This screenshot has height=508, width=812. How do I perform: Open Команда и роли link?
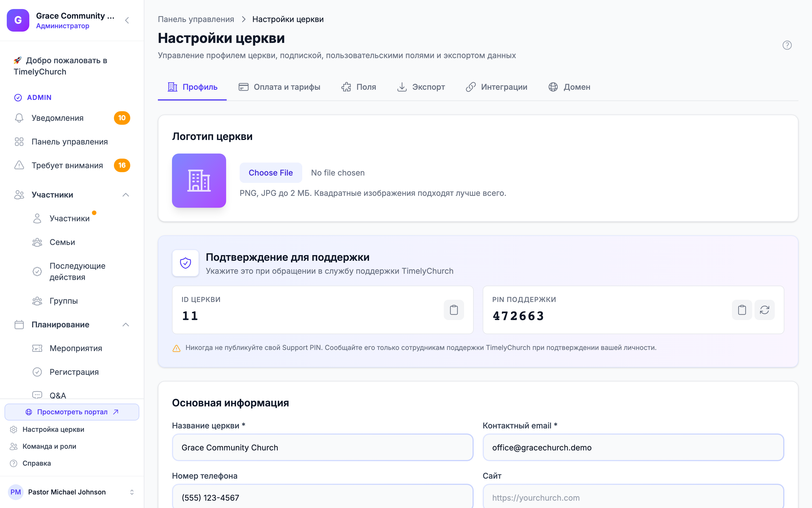[x=49, y=446]
